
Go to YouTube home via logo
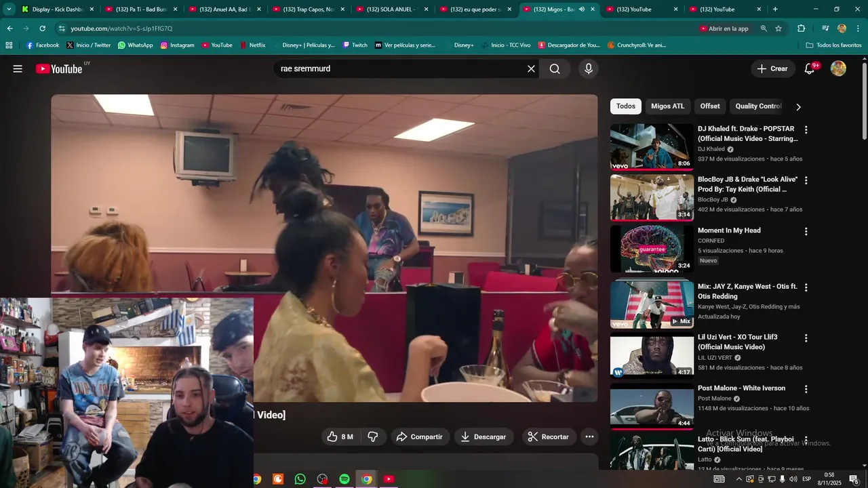pos(59,68)
